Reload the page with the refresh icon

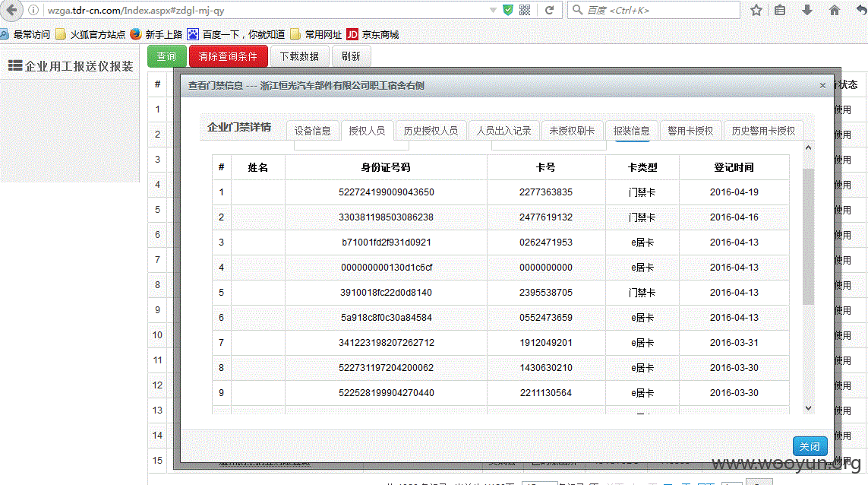pyautogui.click(x=549, y=10)
